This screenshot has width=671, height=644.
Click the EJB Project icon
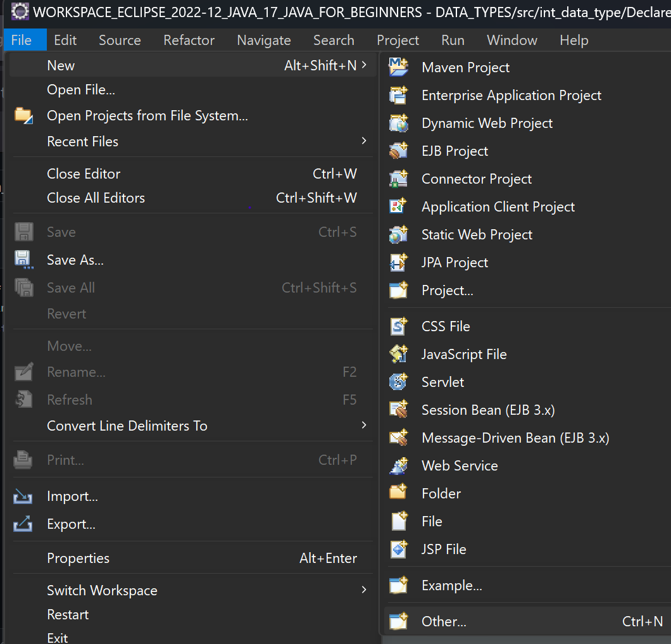(x=398, y=151)
